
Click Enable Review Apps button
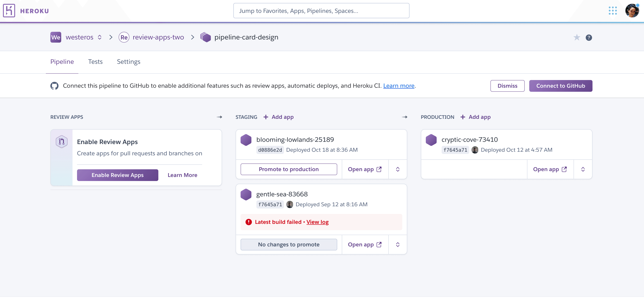118,175
